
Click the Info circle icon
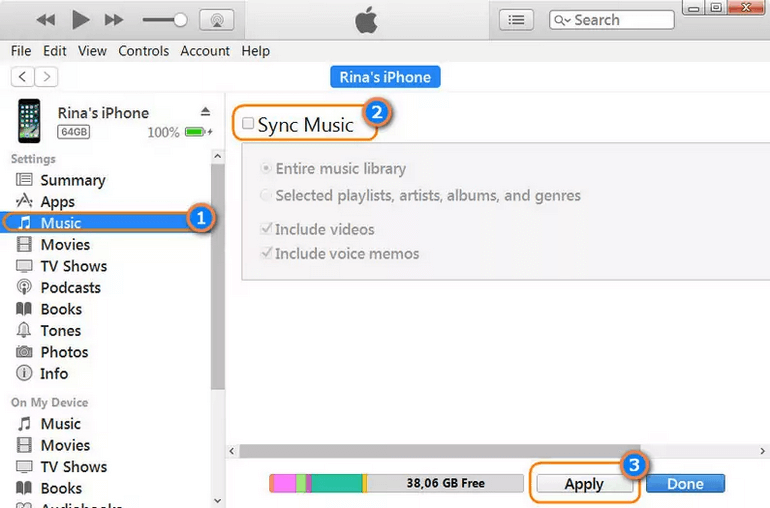pos(24,373)
